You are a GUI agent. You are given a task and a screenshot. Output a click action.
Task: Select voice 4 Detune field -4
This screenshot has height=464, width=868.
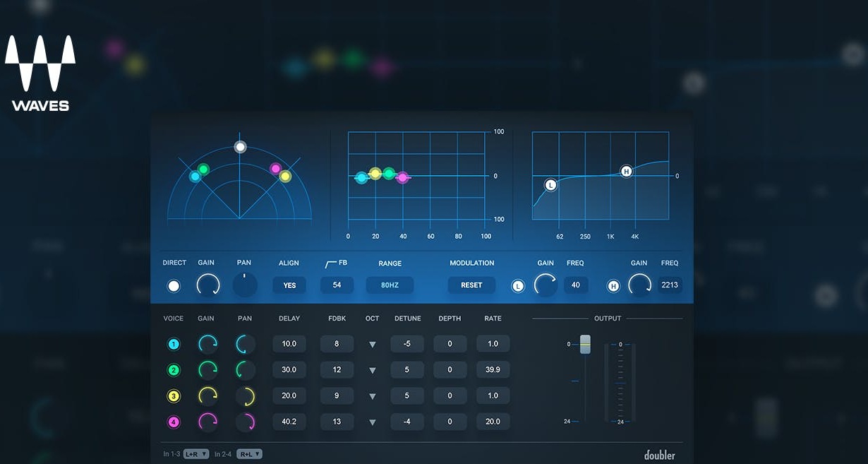click(407, 422)
